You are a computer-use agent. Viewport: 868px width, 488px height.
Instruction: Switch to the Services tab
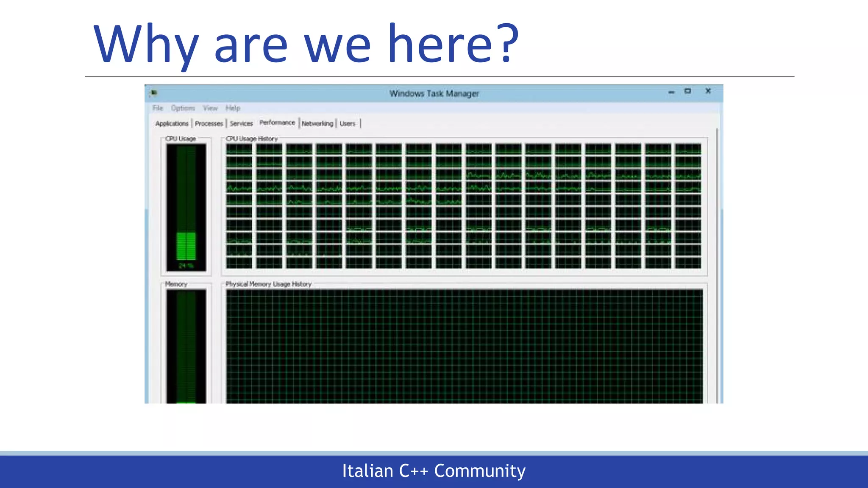coord(241,124)
